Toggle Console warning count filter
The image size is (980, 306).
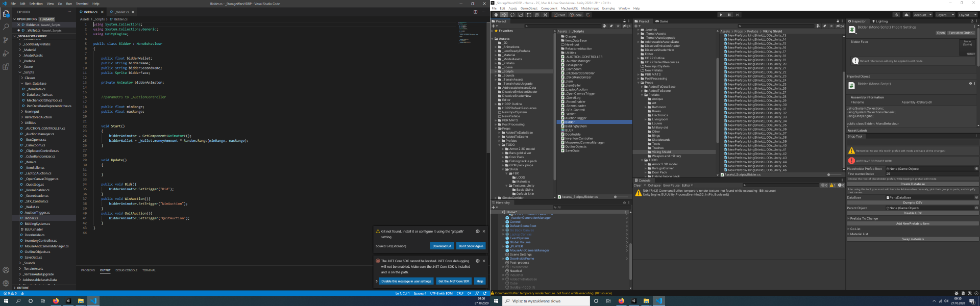coord(832,186)
